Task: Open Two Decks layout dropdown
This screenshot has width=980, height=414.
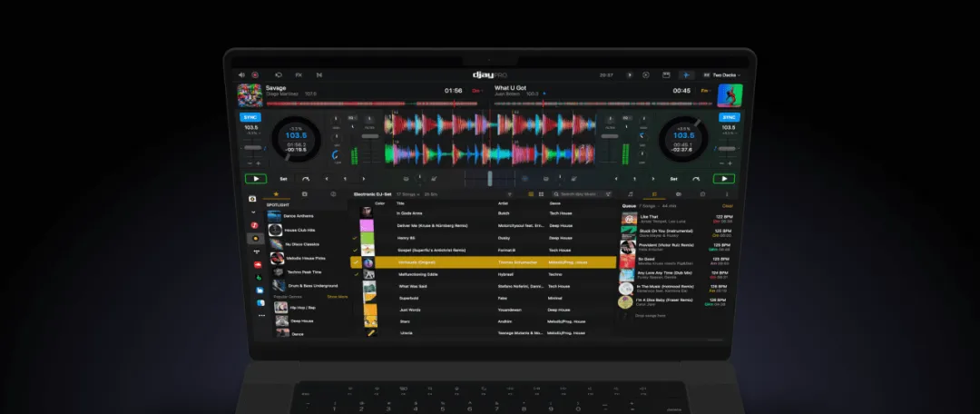Action: tap(722, 75)
